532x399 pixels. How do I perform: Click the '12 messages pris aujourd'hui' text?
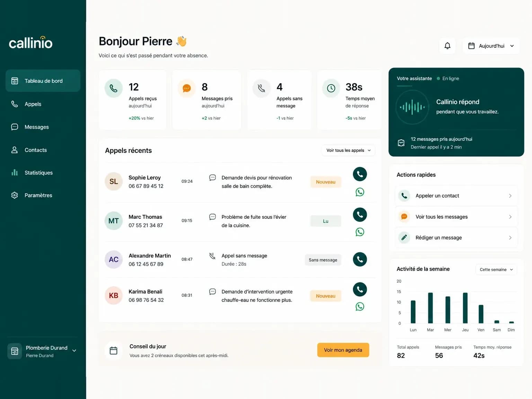(441, 139)
